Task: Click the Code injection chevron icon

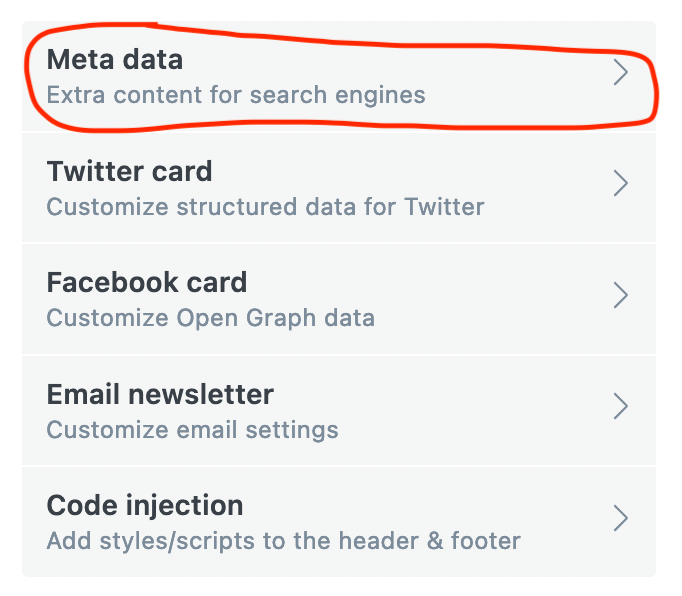Action: click(x=621, y=517)
